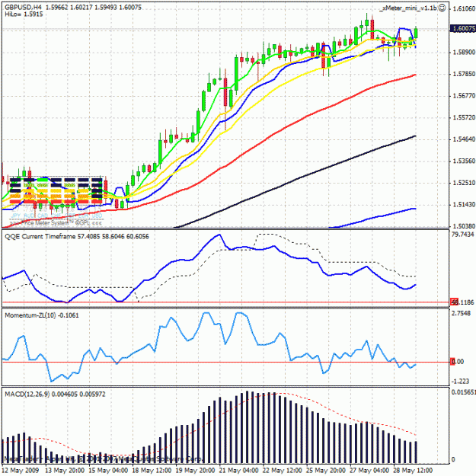Viewport: 476px width, 476px height.
Task: Click the 1.53560 price scale label
Action: point(464,161)
